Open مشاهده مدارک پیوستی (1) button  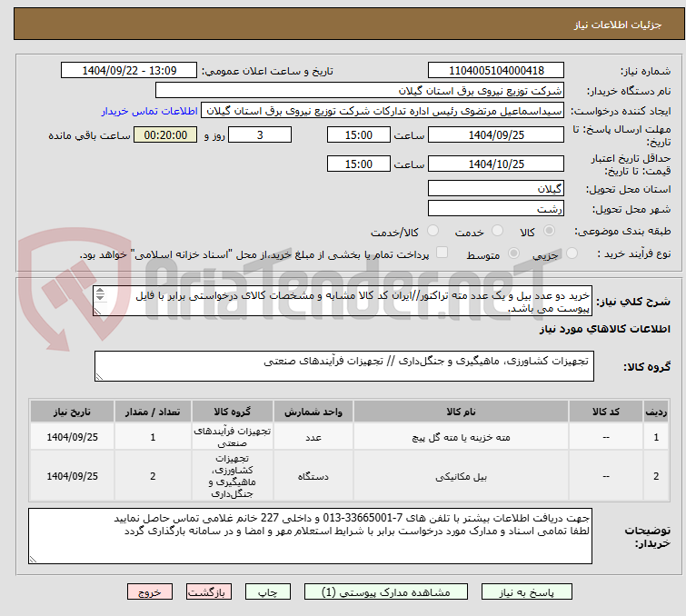[386, 592]
